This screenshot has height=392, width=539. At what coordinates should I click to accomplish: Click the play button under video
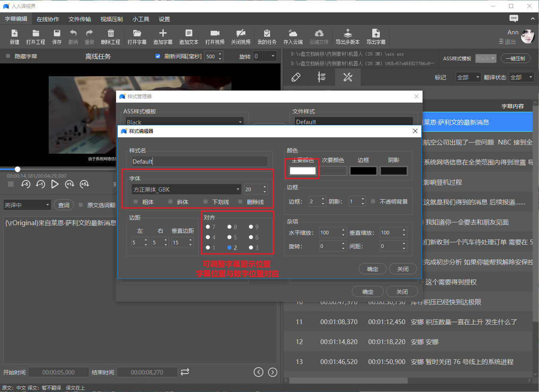pyautogui.click(x=55, y=184)
